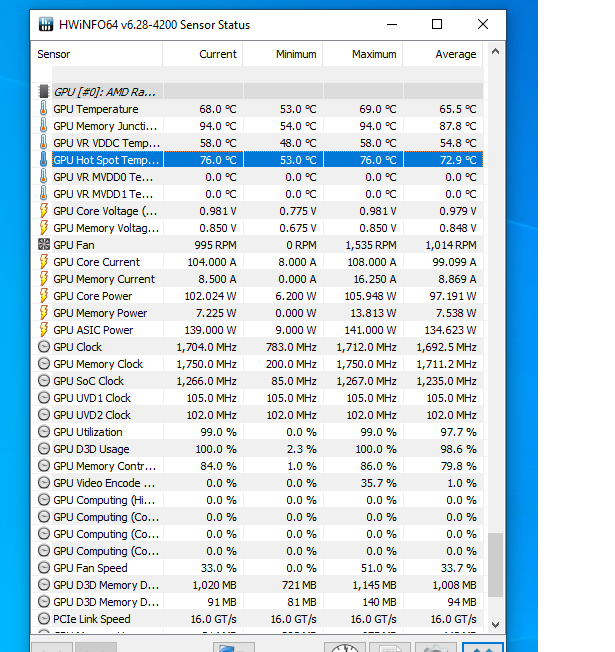Click the 2.3 % minimum D3D usage value
The height and width of the screenshot is (652, 615).
301,449
